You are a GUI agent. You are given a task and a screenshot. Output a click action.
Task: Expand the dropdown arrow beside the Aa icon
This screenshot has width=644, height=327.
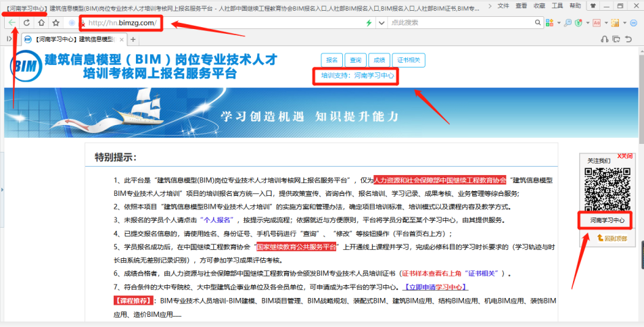pyautogui.click(x=605, y=22)
